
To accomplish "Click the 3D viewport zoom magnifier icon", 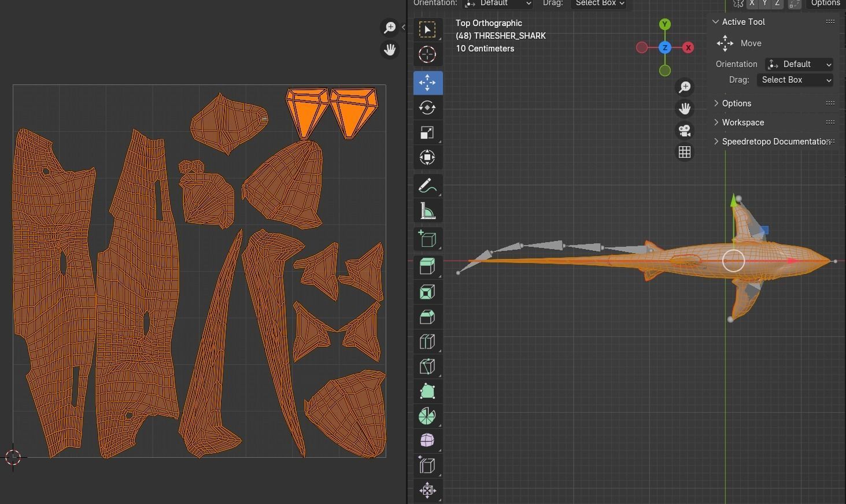I will pos(685,87).
